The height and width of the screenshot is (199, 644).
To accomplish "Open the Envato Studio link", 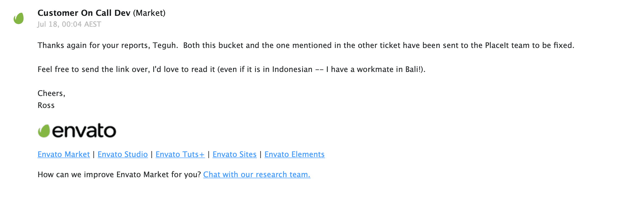I will pos(123,154).
